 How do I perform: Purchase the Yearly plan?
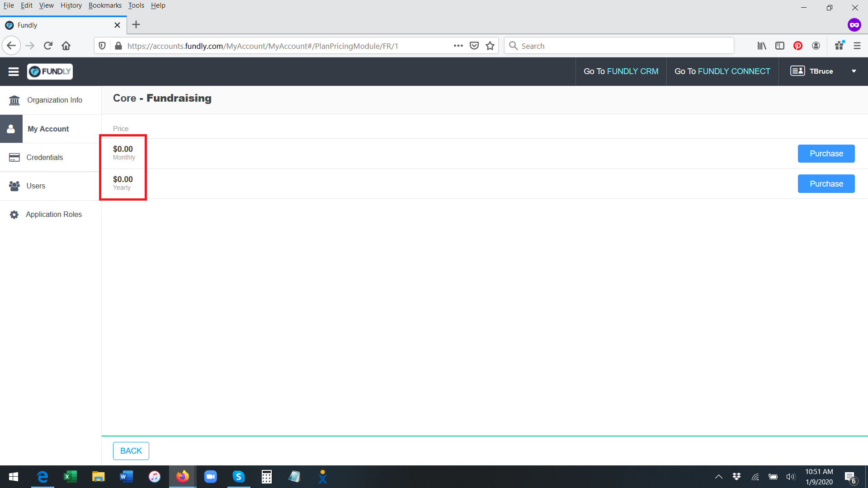826,184
